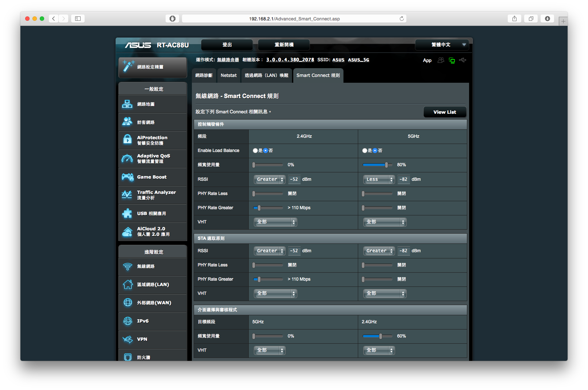Click the Safari share button
The height and width of the screenshot is (390, 588).
[x=514, y=19]
